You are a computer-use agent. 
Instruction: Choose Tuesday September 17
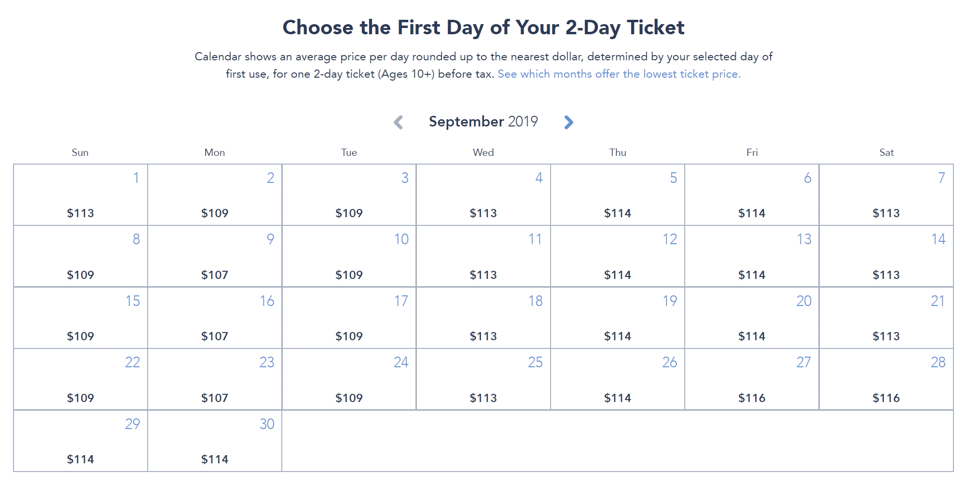349,318
